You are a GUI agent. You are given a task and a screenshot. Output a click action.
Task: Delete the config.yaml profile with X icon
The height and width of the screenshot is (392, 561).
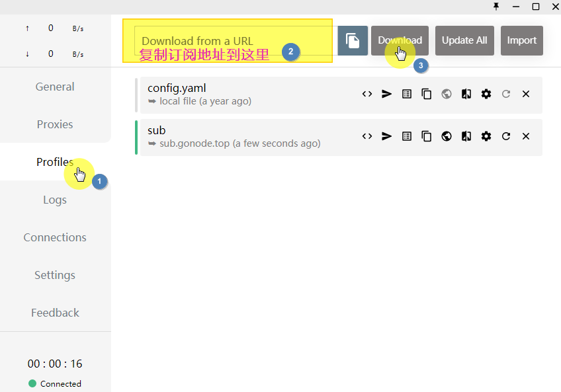(526, 95)
